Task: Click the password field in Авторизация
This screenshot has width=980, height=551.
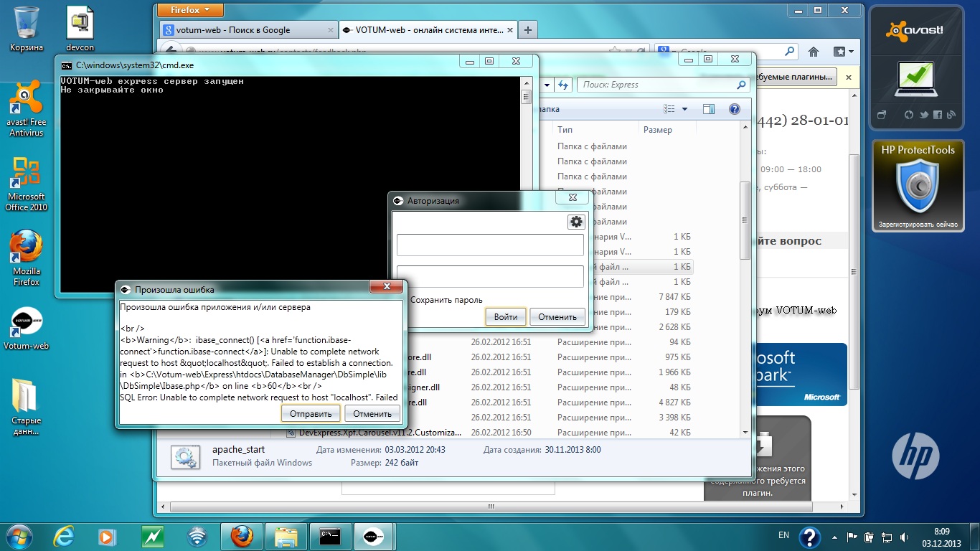Action: point(490,277)
